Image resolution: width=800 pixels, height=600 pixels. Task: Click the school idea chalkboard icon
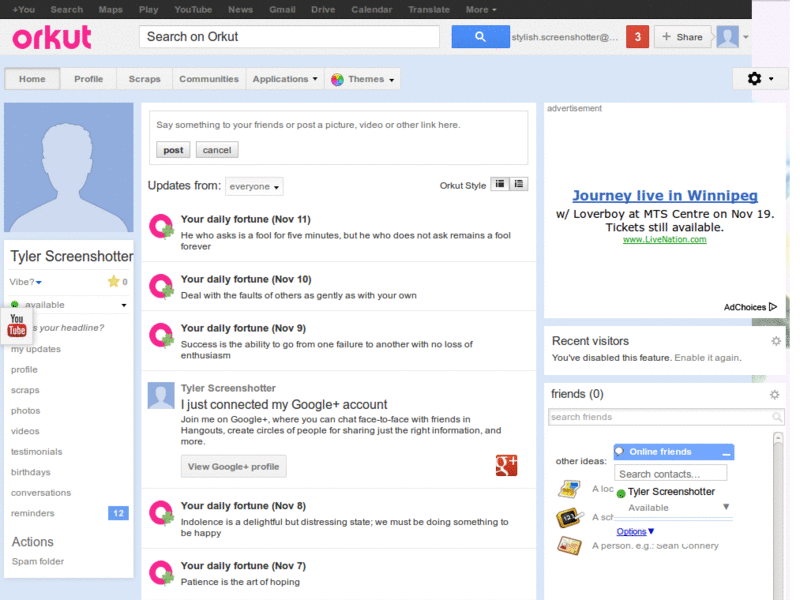(x=569, y=517)
